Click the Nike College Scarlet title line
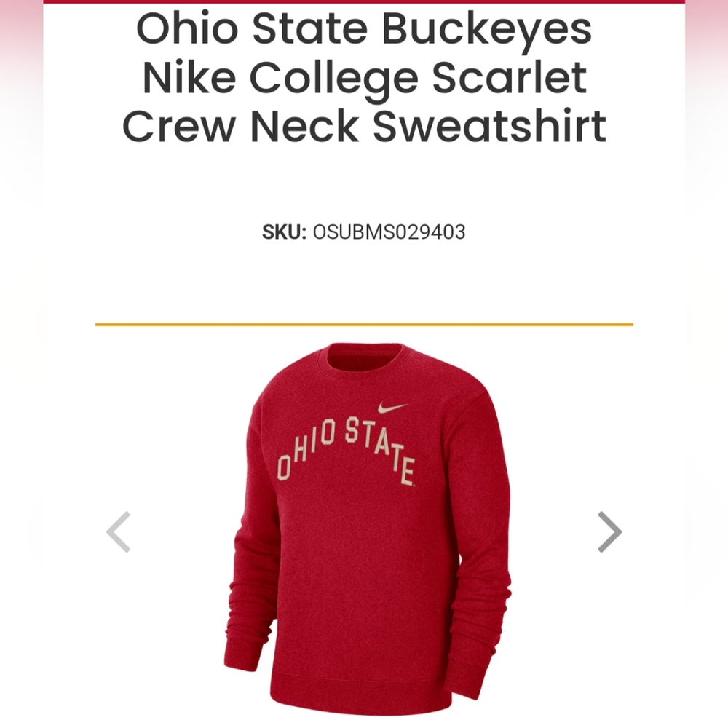Viewport: 728px width, 728px height. (364, 78)
